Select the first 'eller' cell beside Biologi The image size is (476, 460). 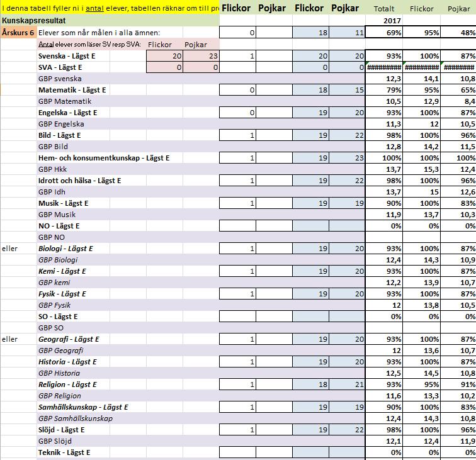18,249
